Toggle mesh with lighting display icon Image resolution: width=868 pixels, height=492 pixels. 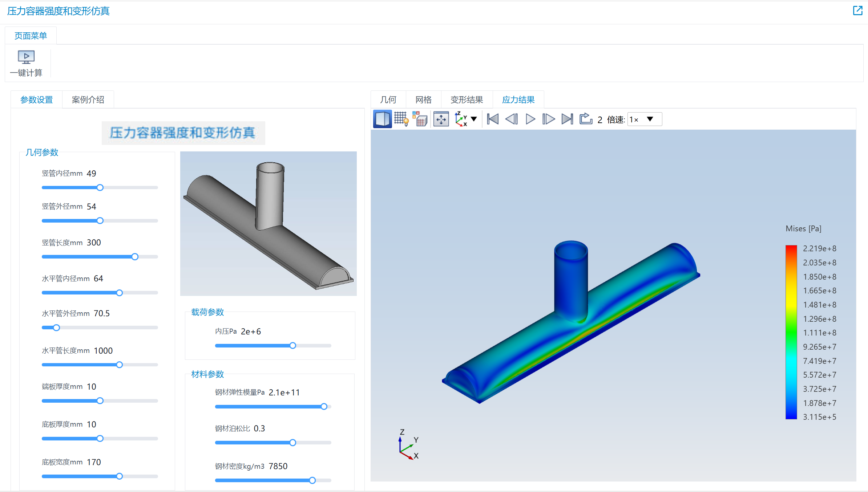click(x=401, y=119)
